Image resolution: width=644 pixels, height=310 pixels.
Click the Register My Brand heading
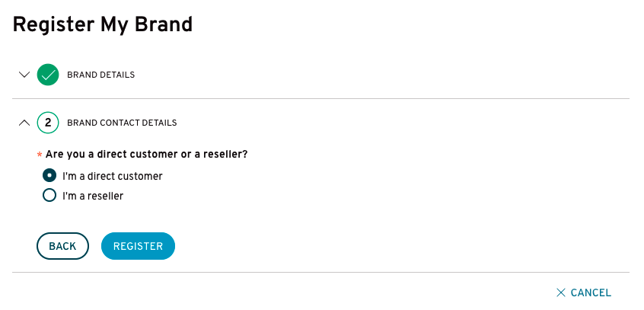point(103,24)
